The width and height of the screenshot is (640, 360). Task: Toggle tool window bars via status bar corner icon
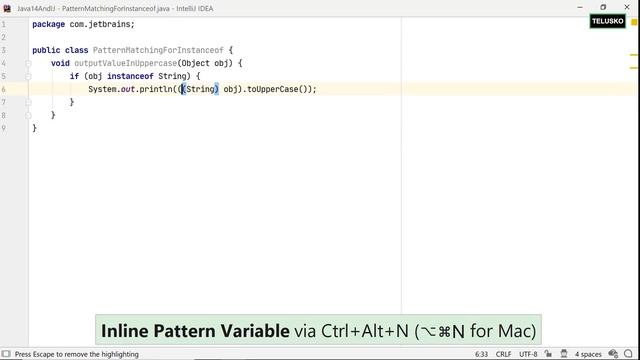coord(6,354)
